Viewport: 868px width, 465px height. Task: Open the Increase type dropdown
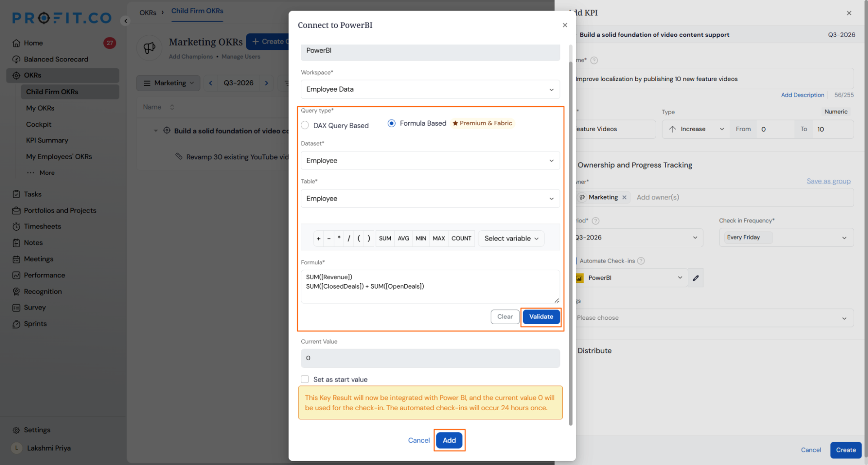click(x=696, y=129)
